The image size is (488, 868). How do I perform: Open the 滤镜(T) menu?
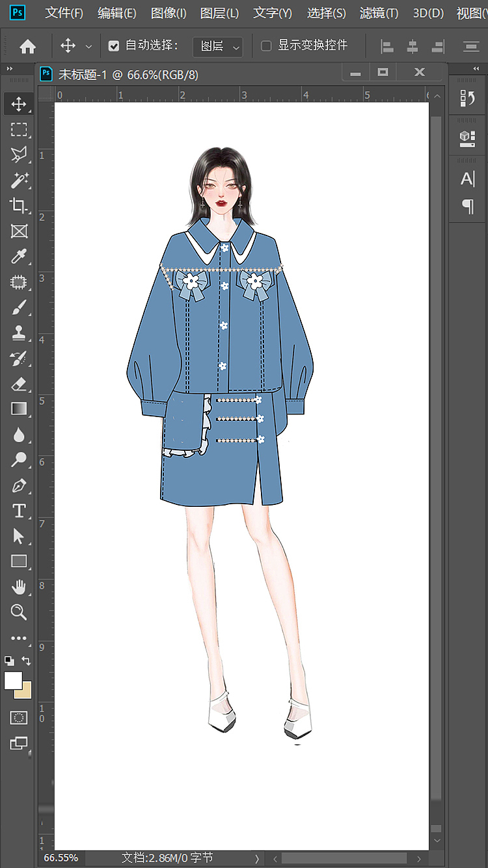[379, 13]
